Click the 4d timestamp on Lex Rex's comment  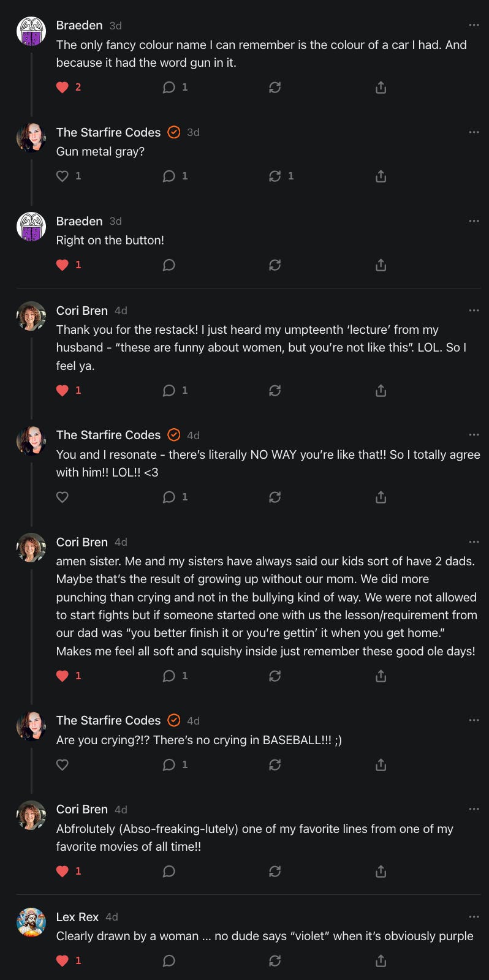(112, 917)
